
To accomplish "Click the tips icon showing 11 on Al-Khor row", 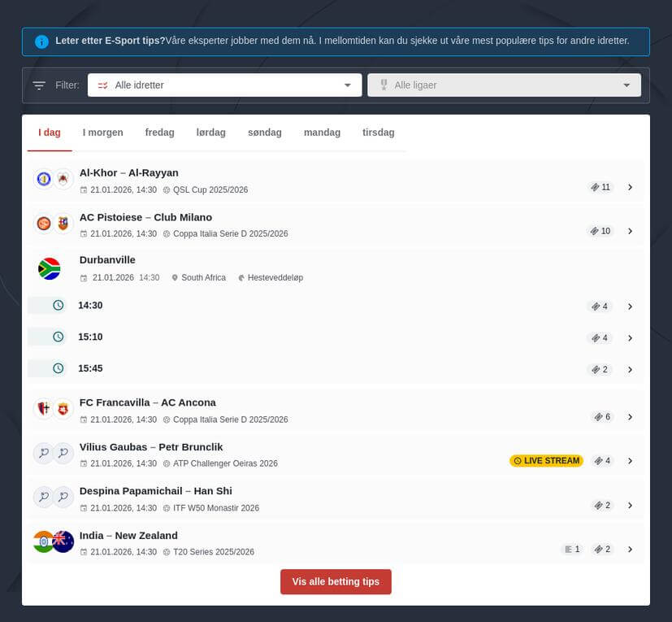I will [600, 186].
